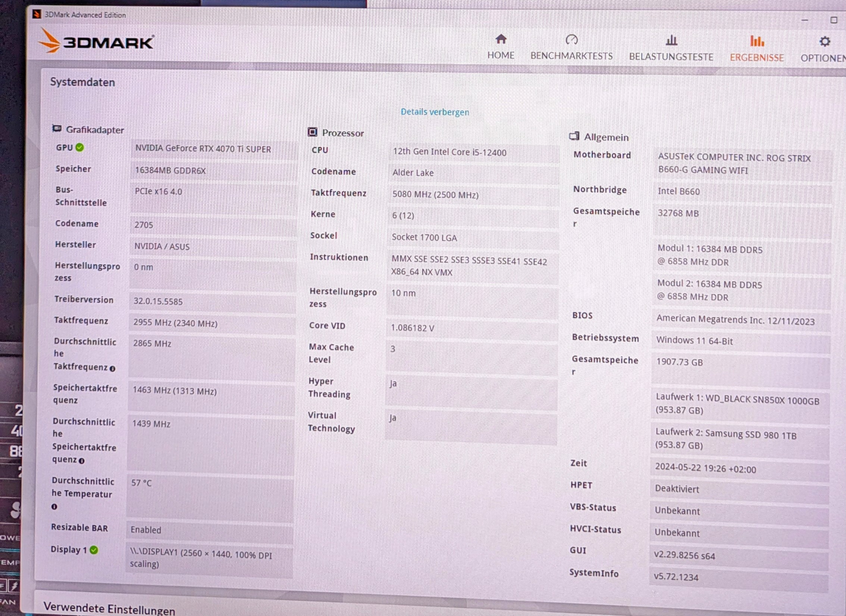846x616 pixels.
Task: Click the Ergebnisse orange chart icon
Action: point(757,41)
